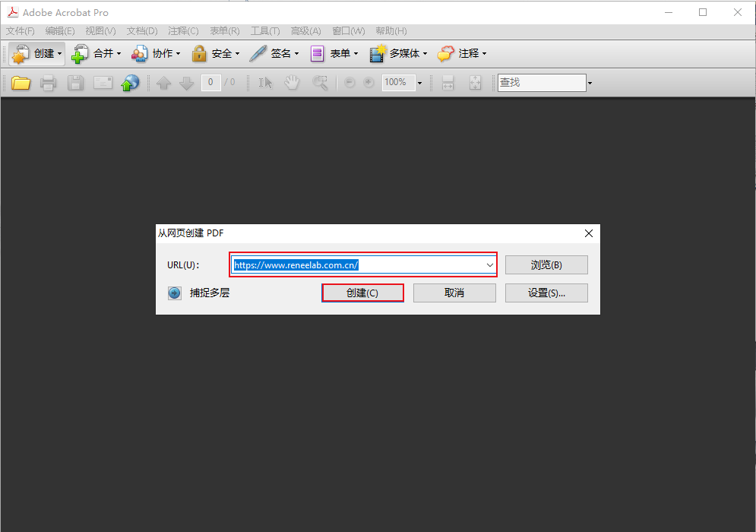756x532 pixels.
Task: Open a file with the folder icon
Action: coord(21,83)
